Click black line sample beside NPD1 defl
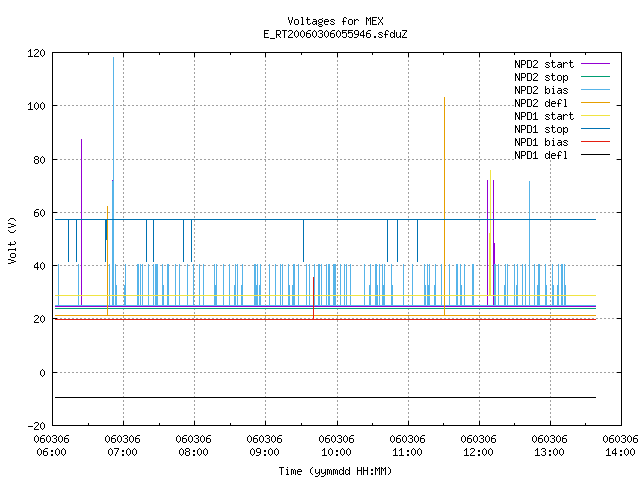Screen dimensions: 640x480 [x=596, y=155]
